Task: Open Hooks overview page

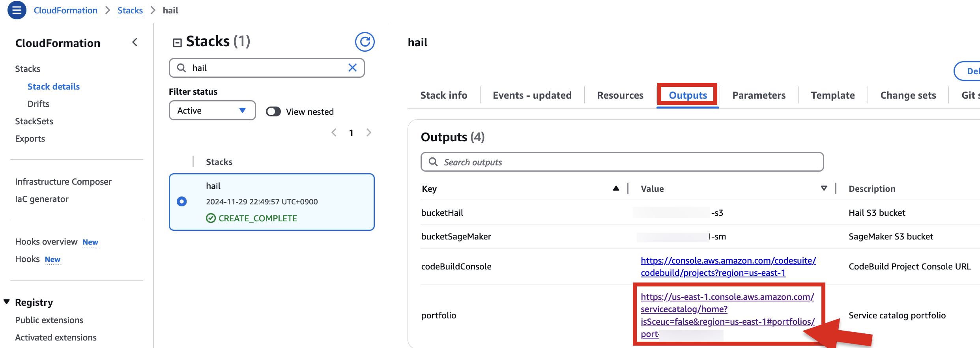Action: pos(46,241)
